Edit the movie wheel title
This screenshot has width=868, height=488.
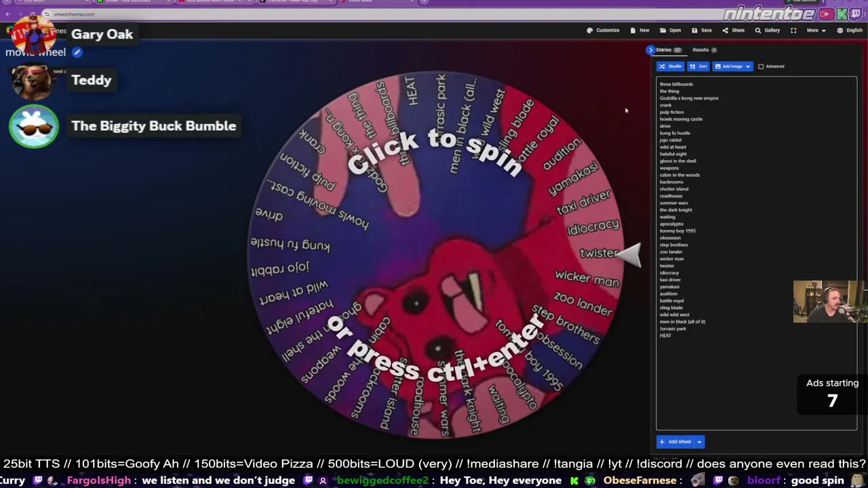pyautogui.click(x=77, y=52)
